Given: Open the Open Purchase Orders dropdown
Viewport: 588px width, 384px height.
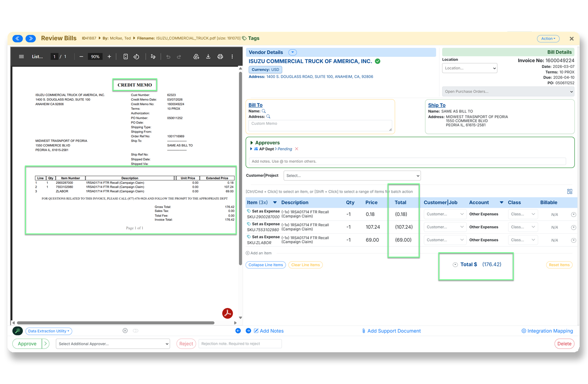Looking at the screenshot, I should click(508, 92).
